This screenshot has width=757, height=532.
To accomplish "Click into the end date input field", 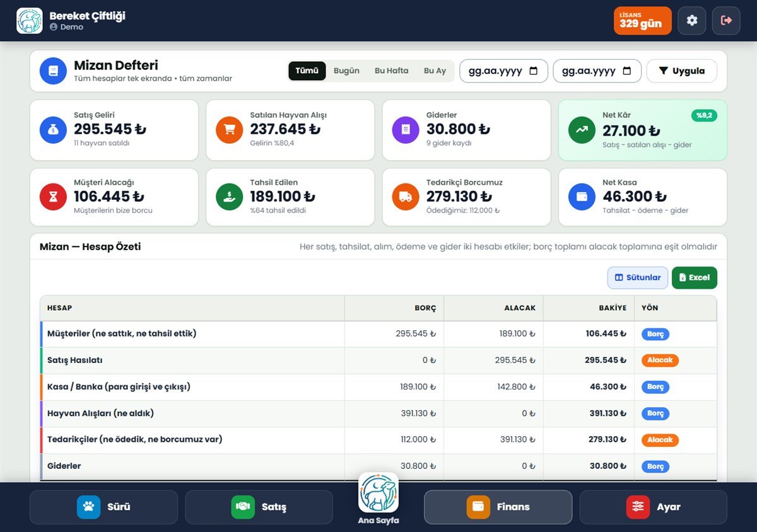I will coord(597,71).
